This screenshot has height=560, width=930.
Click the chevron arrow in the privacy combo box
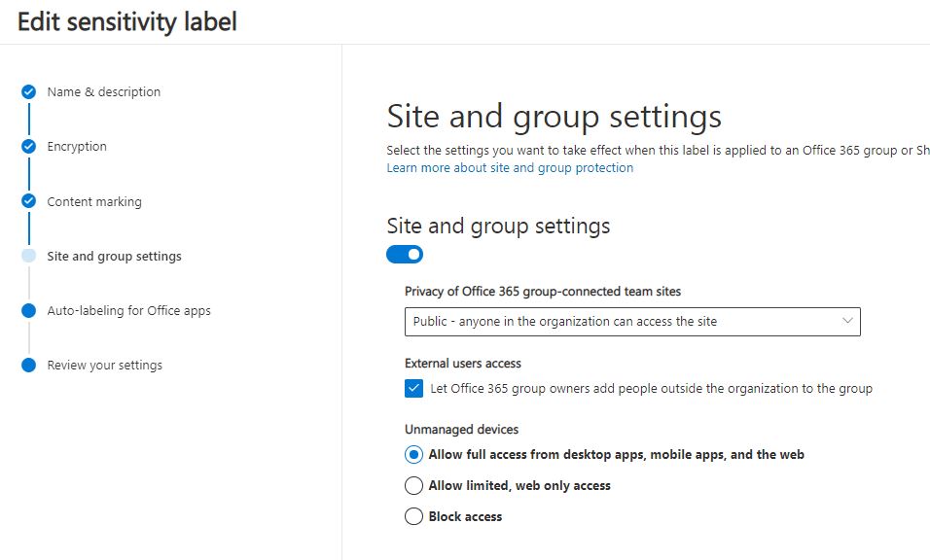point(846,321)
